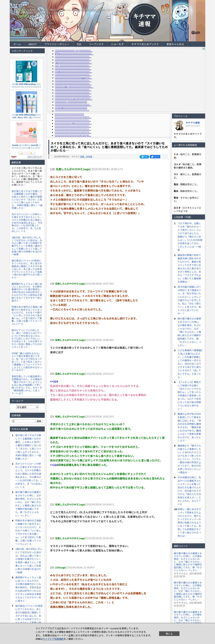Open the ABOUT navigation menu item
Screen dimensions: 215x644
32,44
